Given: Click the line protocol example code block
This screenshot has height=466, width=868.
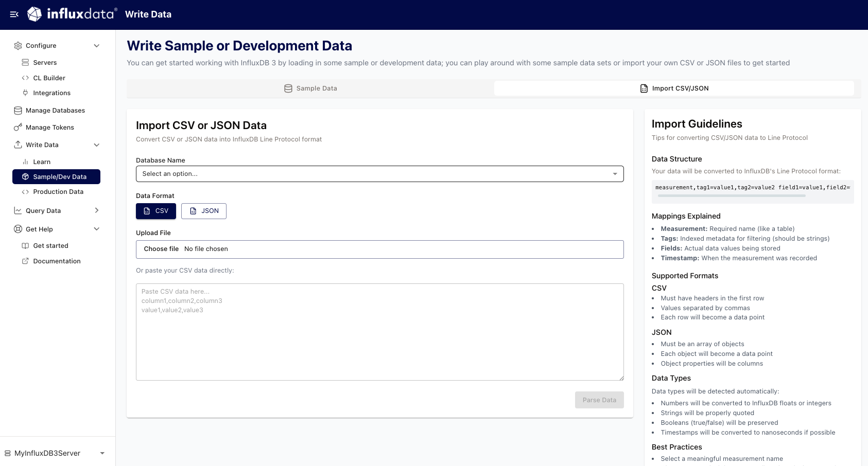Looking at the screenshot, I should [x=753, y=191].
